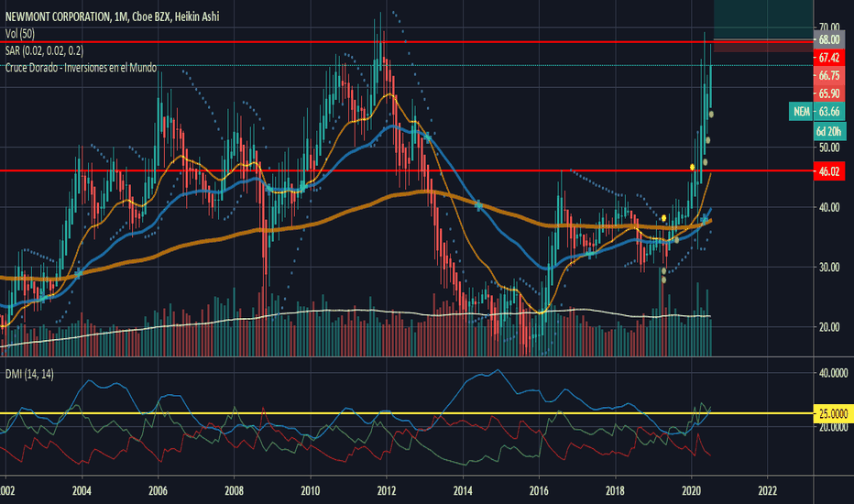Click 2012 on the time axis

click(387, 490)
